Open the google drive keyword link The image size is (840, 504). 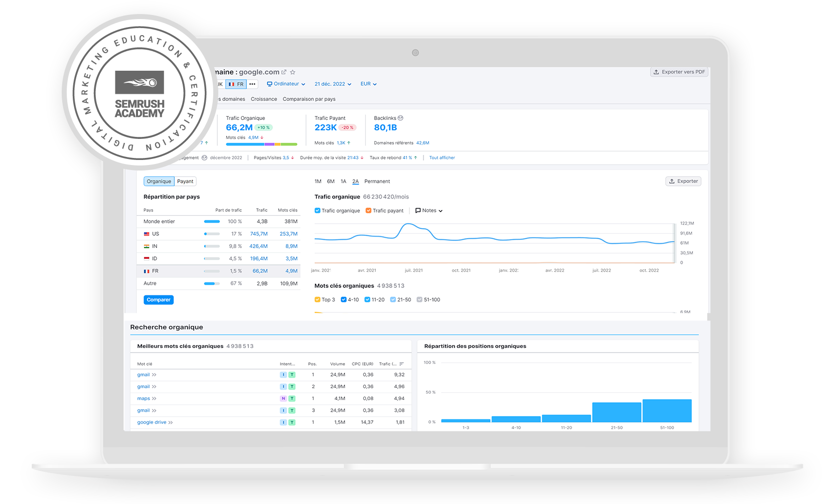pyautogui.click(x=152, y=423)
